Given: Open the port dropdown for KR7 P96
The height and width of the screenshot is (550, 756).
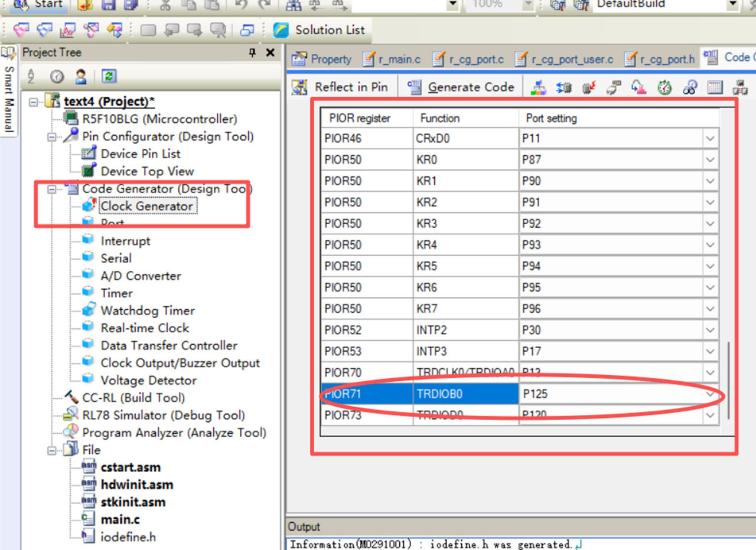Looking at the screenshot, I should (711, 309).
